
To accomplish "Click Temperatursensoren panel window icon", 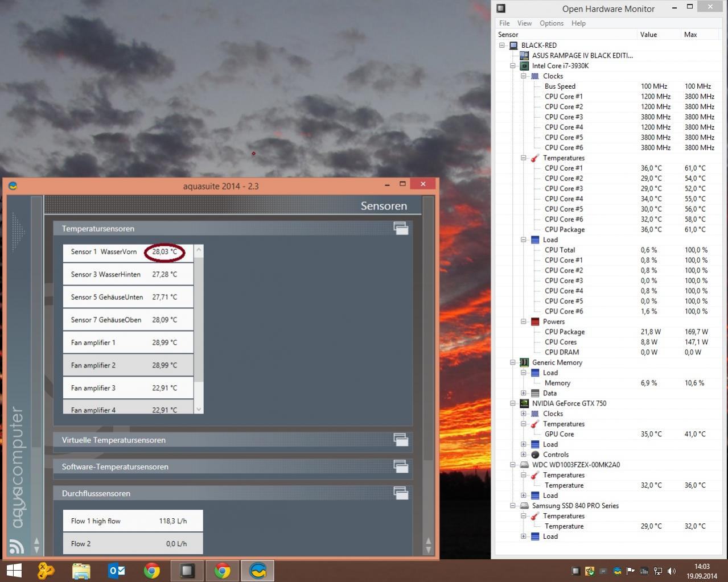I will coord(401,228).
